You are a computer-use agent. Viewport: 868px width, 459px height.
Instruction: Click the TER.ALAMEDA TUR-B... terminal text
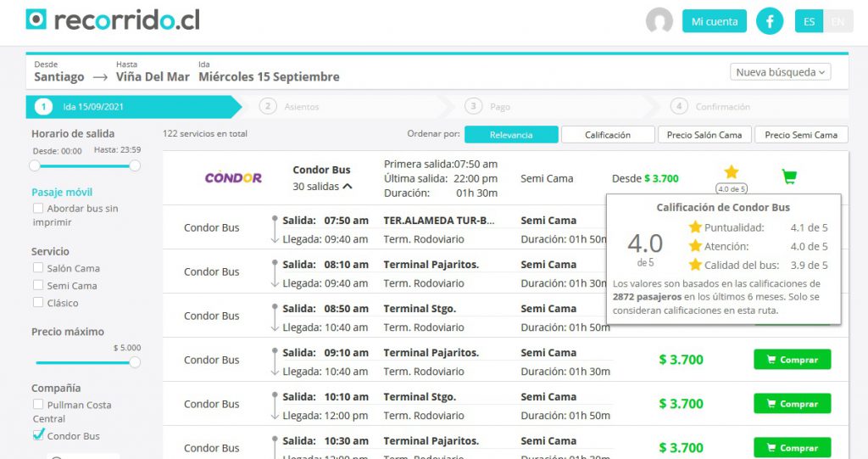[439, 220]
